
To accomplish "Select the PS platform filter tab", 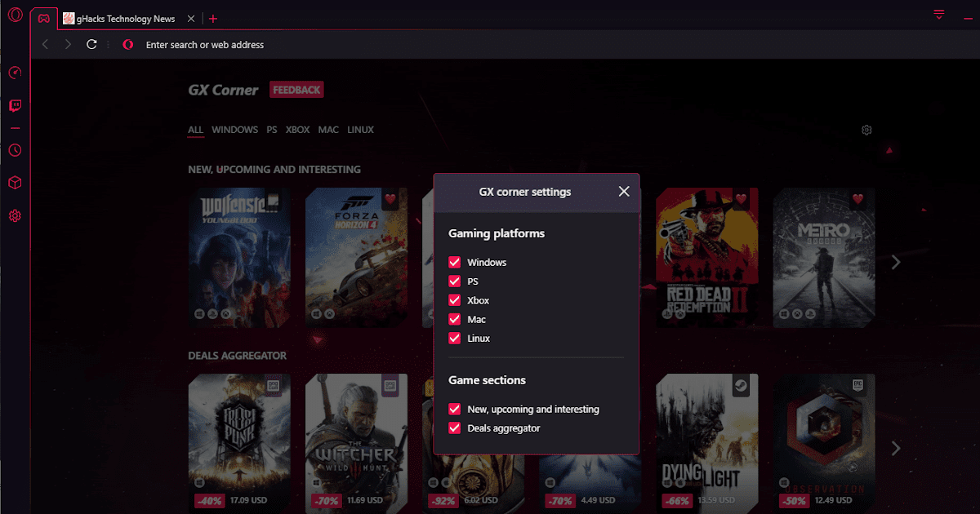I will (272, 130).
